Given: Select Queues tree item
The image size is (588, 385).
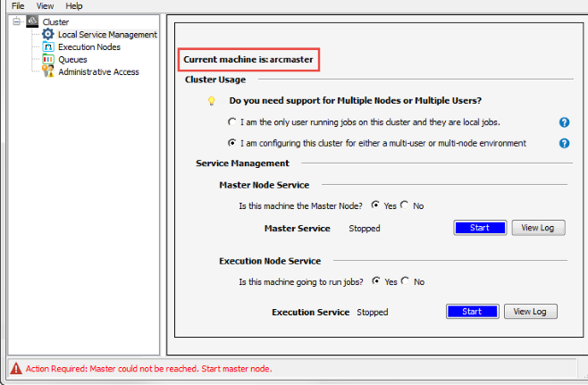Looking at the screenshot, I should [x=72, y=60].
